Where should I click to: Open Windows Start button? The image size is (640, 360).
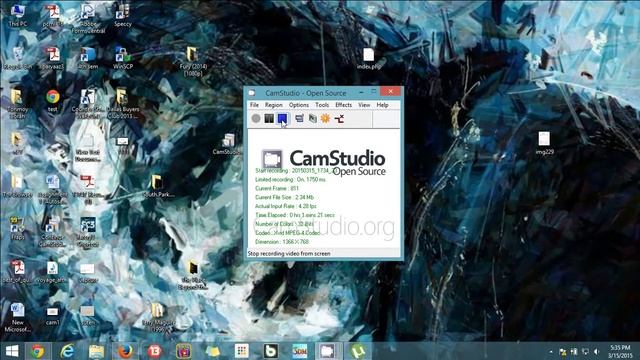tap(12, 351)
